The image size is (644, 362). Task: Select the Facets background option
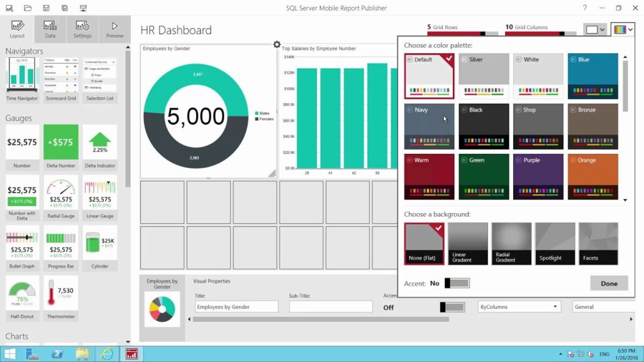click(x=597, y=243)
